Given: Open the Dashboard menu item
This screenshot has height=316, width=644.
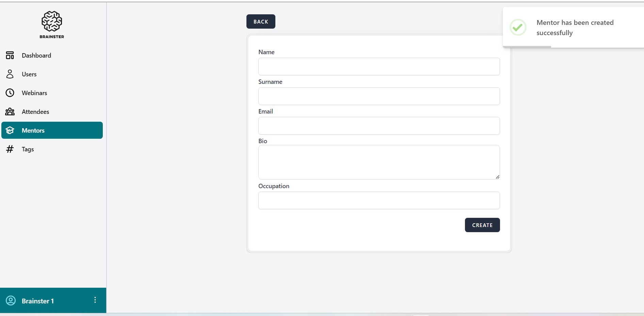Looking at the screenshot, I should (x=36, y=55).
